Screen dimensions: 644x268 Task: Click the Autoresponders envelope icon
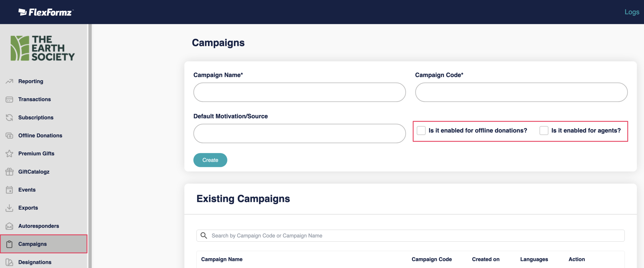pyautogui.click(x=9, y=226)
